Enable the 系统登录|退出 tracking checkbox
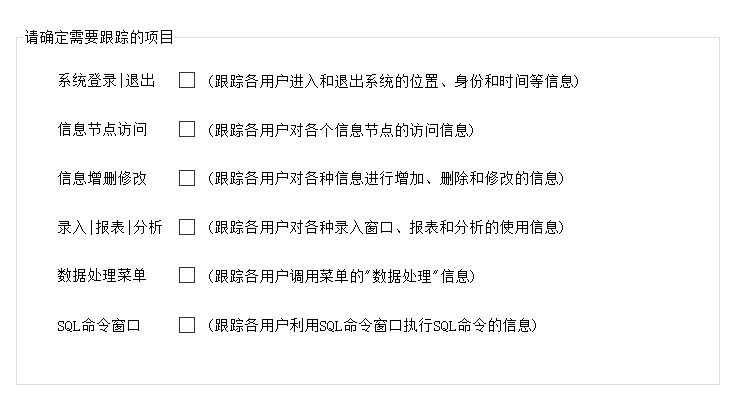The image size is (732, 400). (x=187, y=80)
